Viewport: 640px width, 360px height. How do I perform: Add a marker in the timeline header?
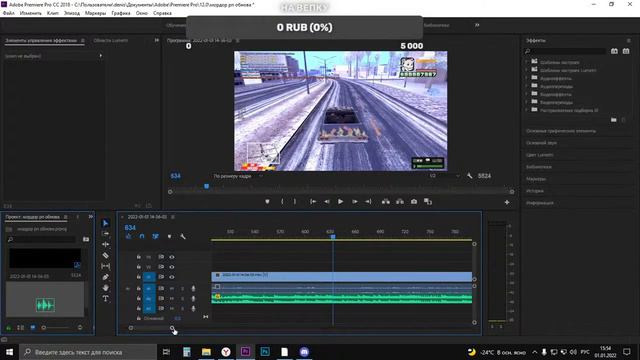pos(169,236)
